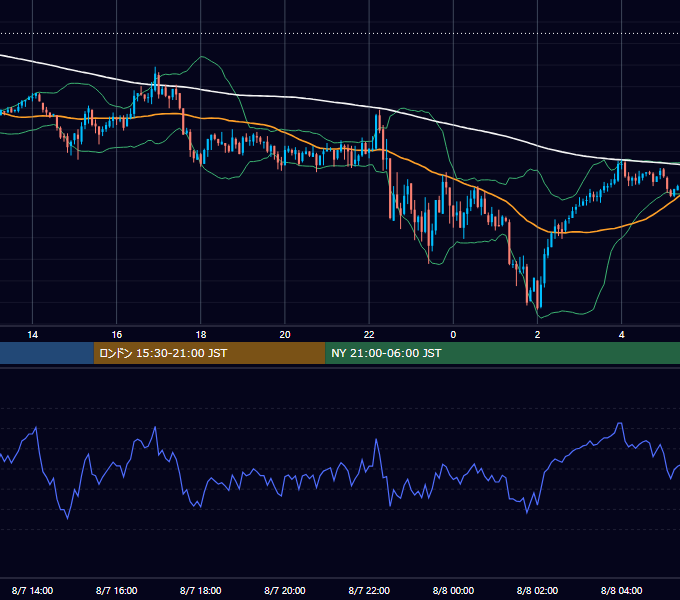Click the 8/7 20:00 label on oscillator axis
The width and height of the screenshot is (680, 600).
click(x=285, y=590)
